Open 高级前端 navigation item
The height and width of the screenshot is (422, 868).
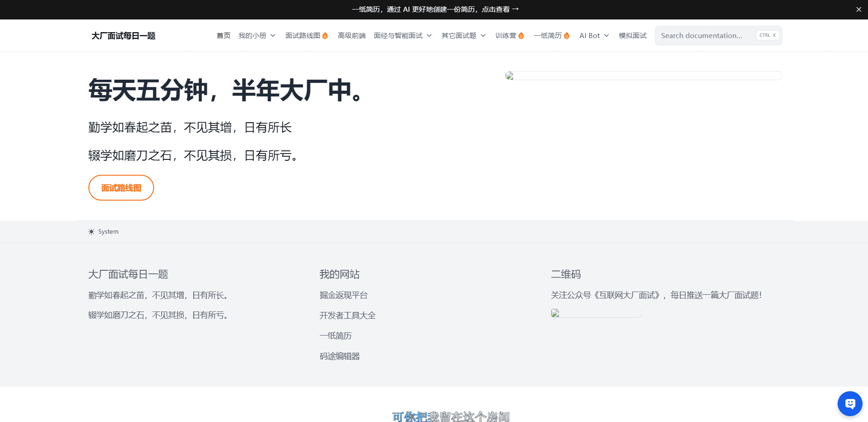point(351,36)
